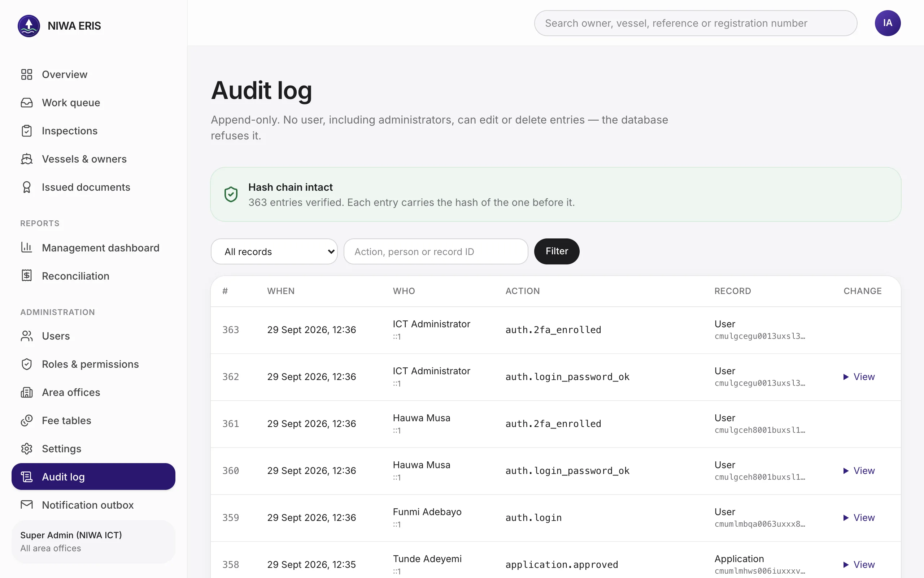The image size is (924, 578).
Task: Expand View change for entry 362
Action: pyautogui.click(x=859, y=377)
